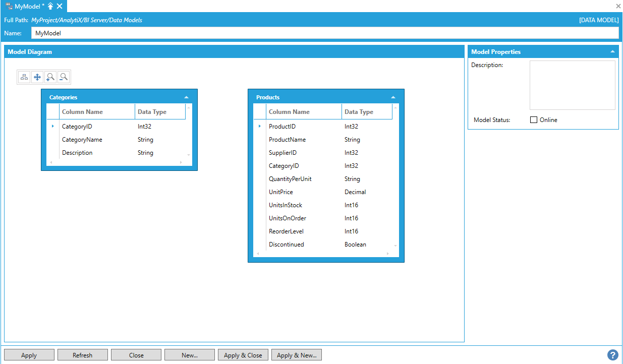Image resolution: width=623 pixels, height=364 pixels.
Task: Sort Categories by Column Name header
Action: pyautogui.click(x=97, y=112)
